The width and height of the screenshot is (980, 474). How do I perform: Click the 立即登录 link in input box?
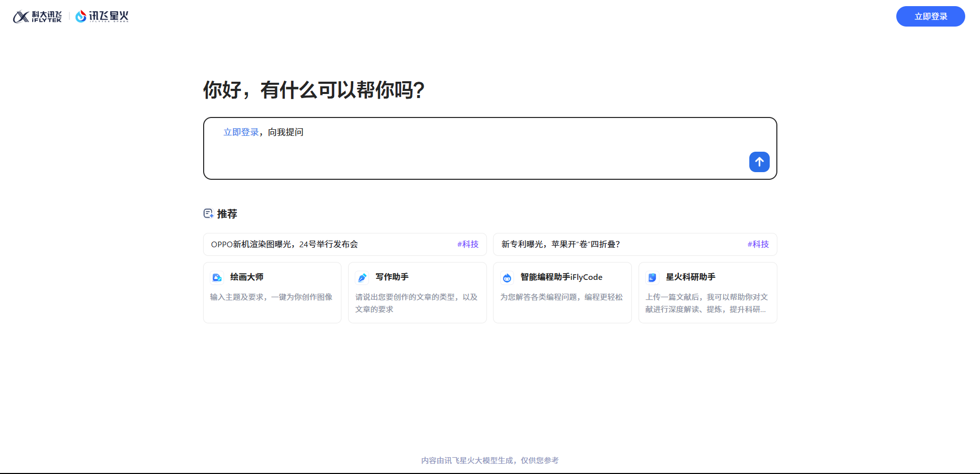[241, 132]
